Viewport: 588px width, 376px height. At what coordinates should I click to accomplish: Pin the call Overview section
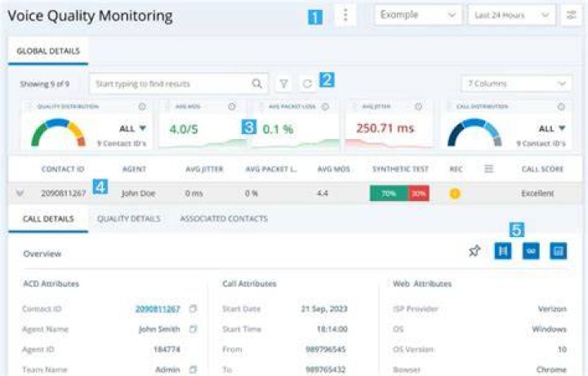click(x=474, y=251)
